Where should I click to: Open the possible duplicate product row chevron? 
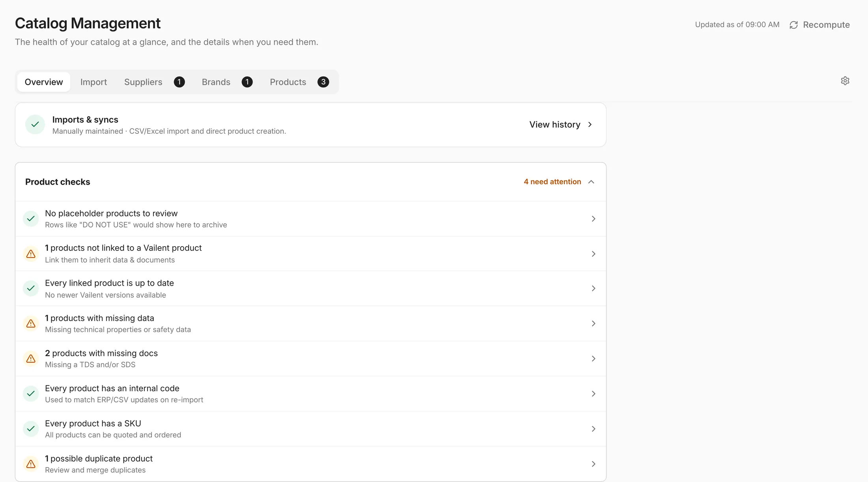(593, 464)
